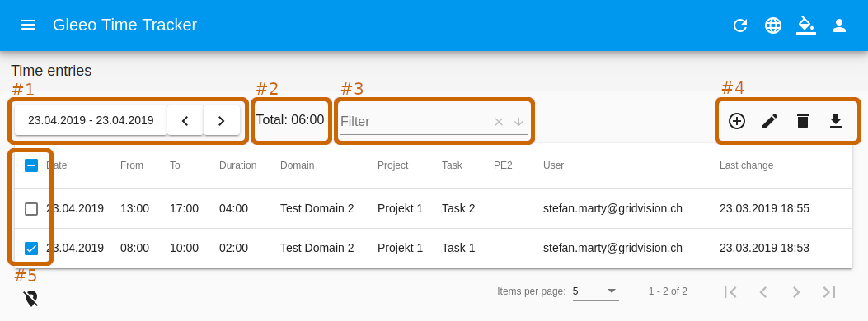Delete selected entry with trash icon

point(803,121)
